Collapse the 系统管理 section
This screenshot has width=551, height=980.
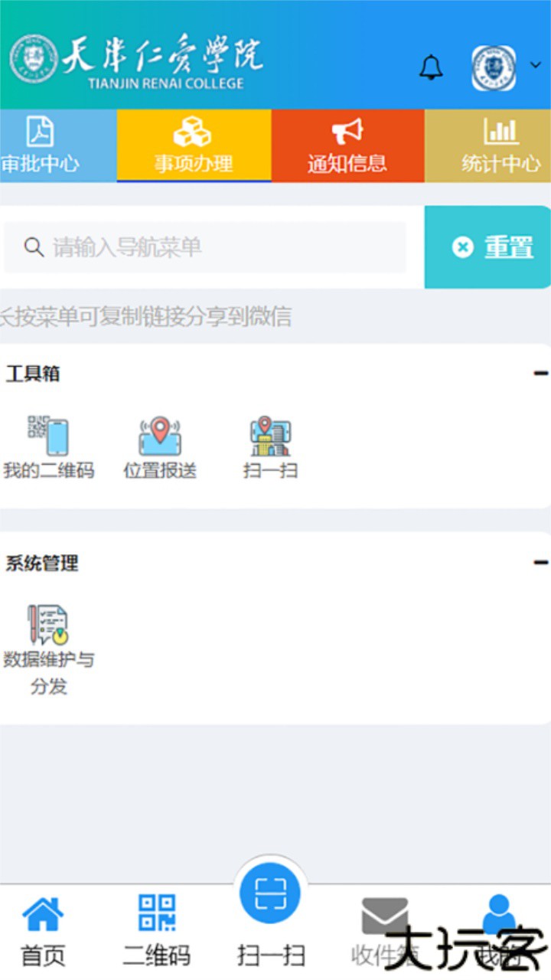tap(540, 563)
